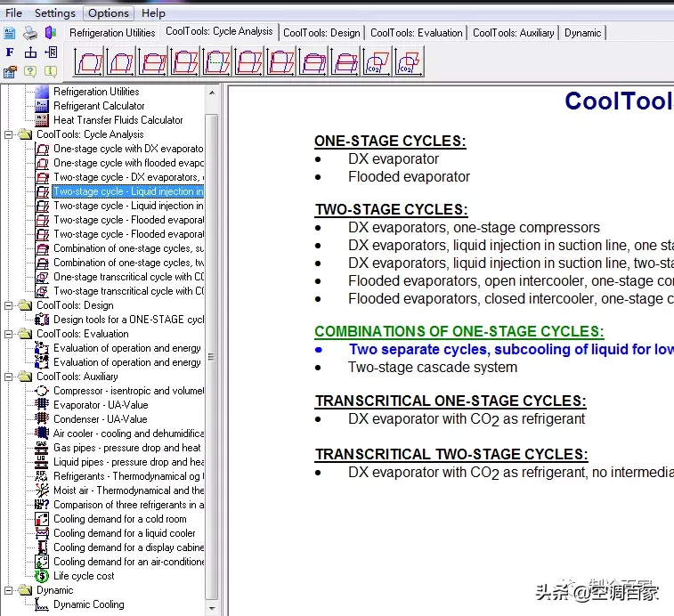Viewport: 674px width, 616px height.
Task: Click the cycle toolbar button with green dashed line
Action: (x=217, y=62)
